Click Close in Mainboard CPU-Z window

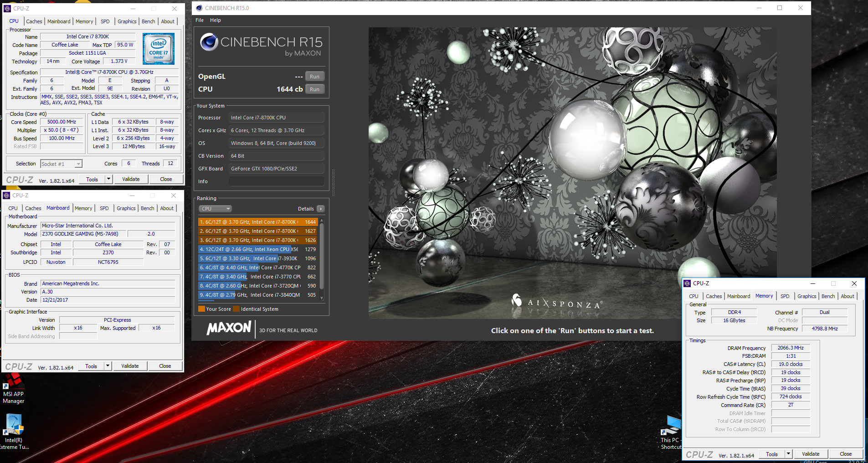point(165,366)
